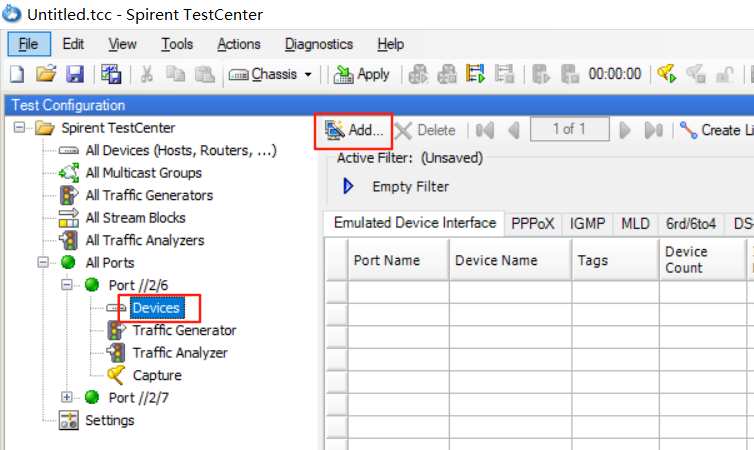Select the Devices node under Port //2/6

pos(156,308)
